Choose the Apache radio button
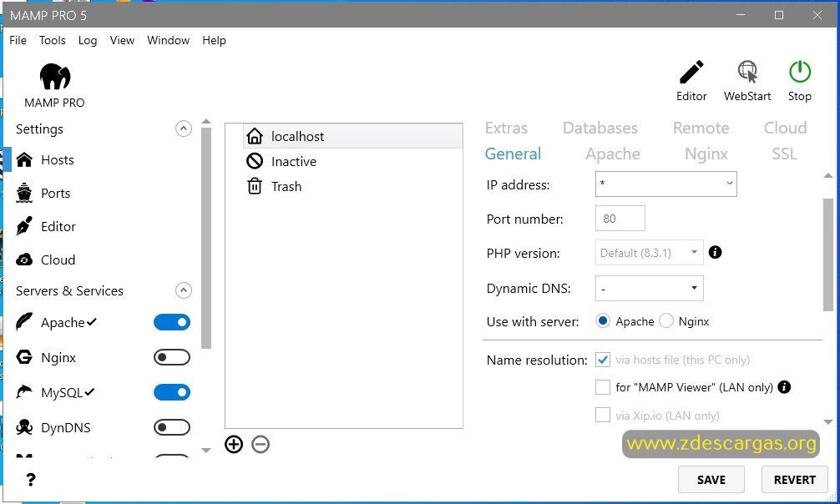 click(x=603, y=320)
